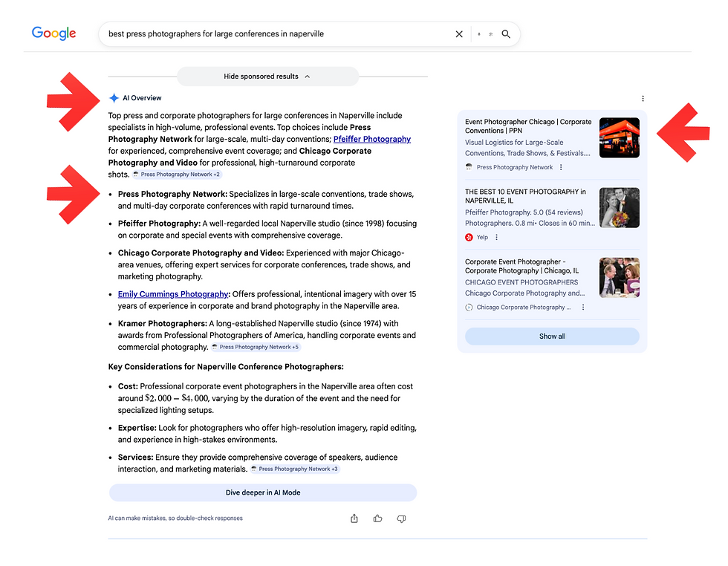Viewport: 728px width, 566px height.
Task: Click the AI Overview sparkle icon
Action: [114, 98]
